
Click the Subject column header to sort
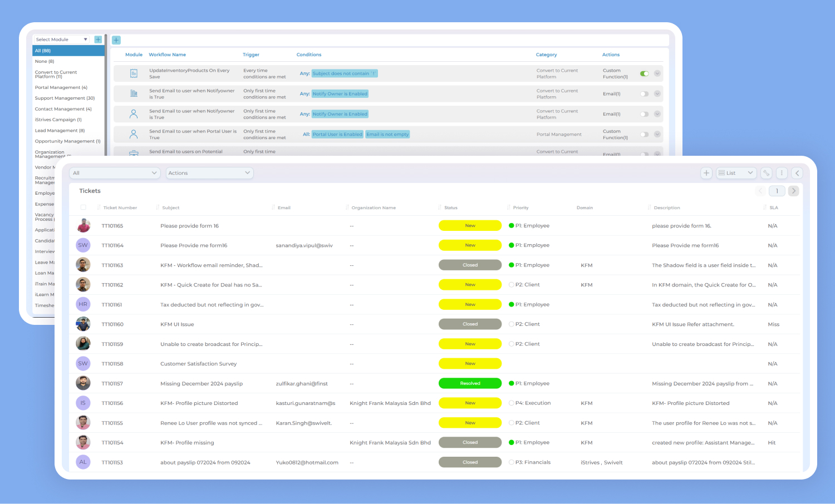click(171, 207)
